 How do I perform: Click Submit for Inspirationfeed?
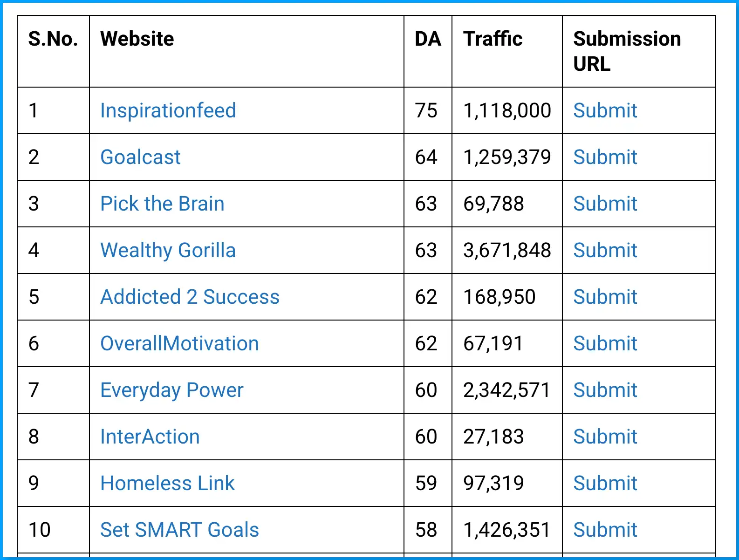pos(605,110)
